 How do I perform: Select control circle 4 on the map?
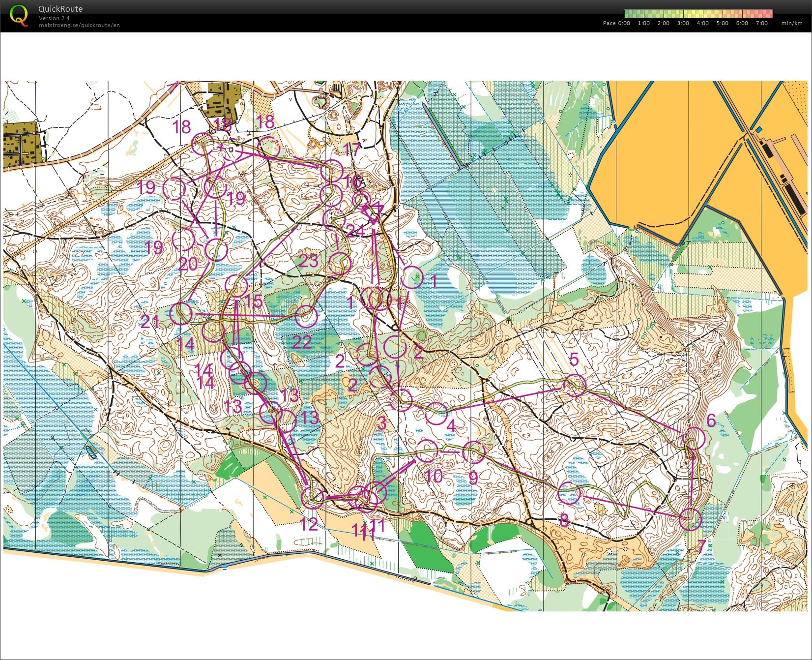(436, 413)
